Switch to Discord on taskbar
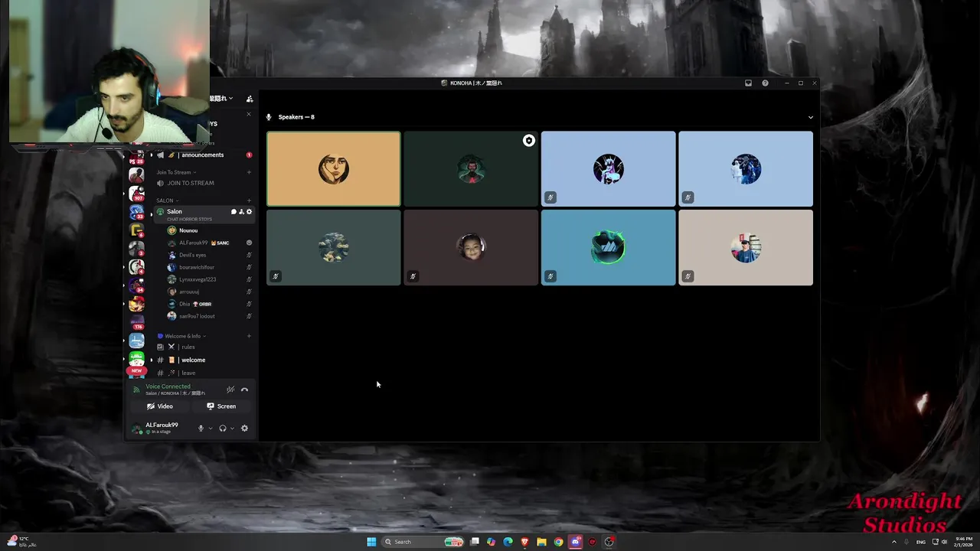 (x=575, y=542)
